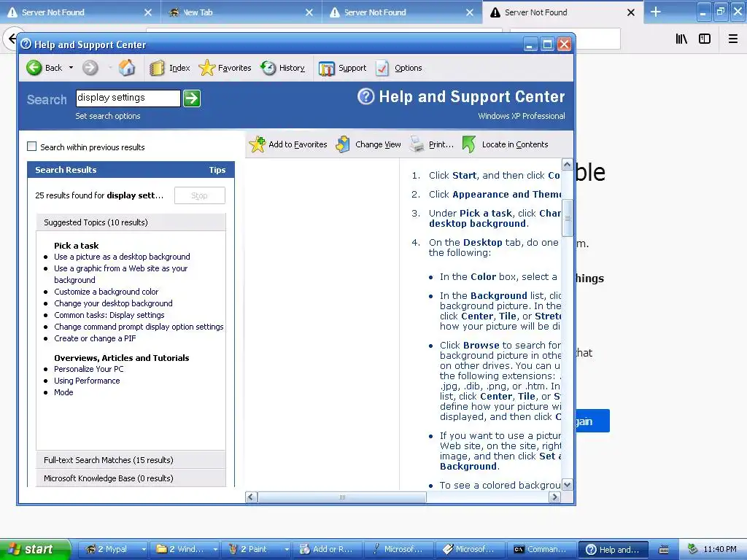
Task: Close the active Server Not Found tab
Action: (631, 12)
